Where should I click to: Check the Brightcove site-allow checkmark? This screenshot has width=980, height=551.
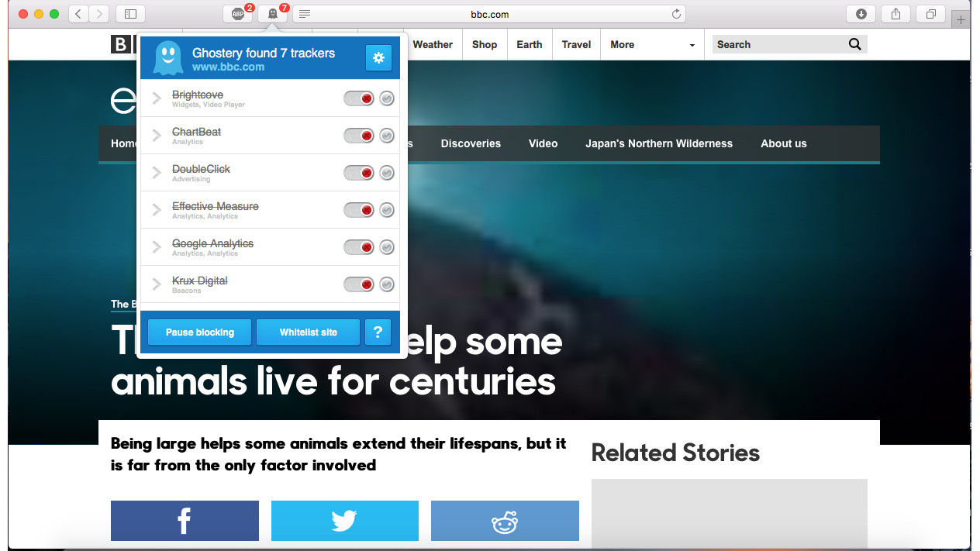pyautogui.click(x=387, y=98)
